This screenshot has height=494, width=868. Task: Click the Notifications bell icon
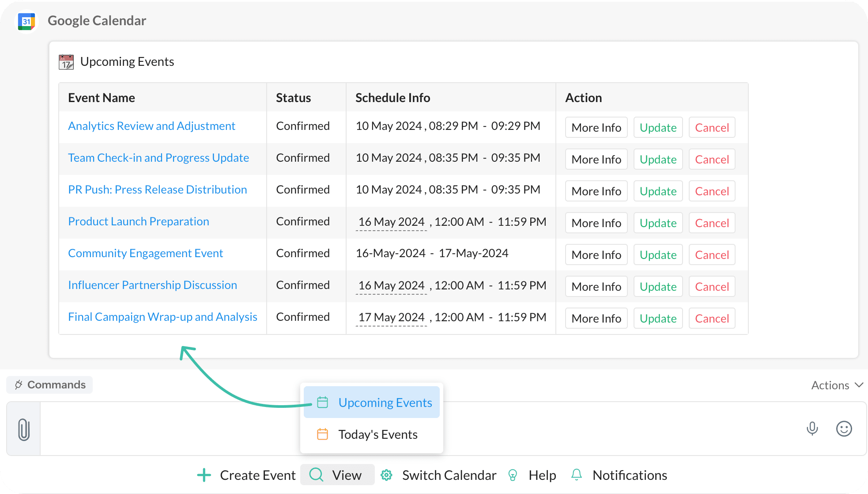pos(576,475)
